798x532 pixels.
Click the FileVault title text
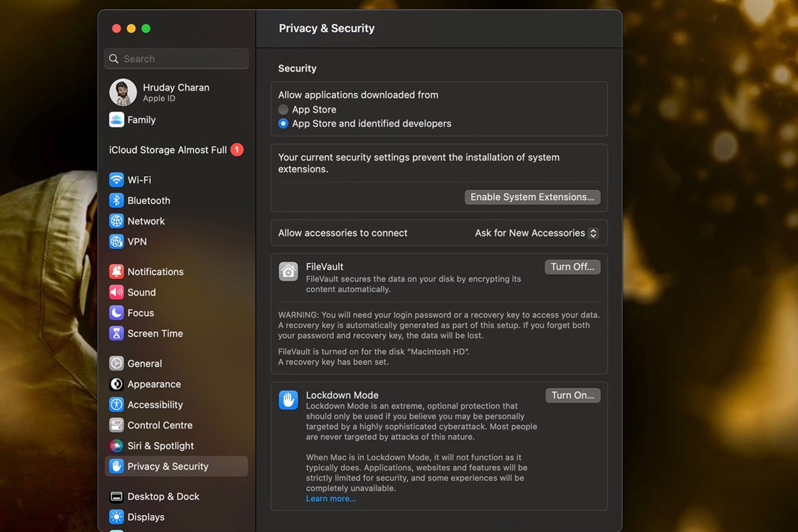(325, 266)
